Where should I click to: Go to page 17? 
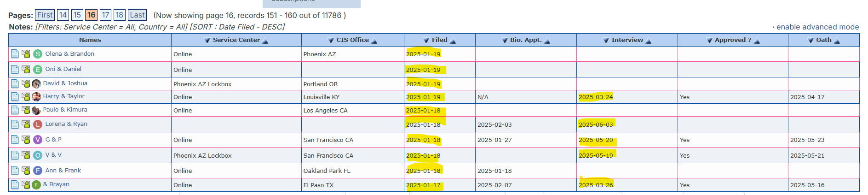tap(105, 15)
